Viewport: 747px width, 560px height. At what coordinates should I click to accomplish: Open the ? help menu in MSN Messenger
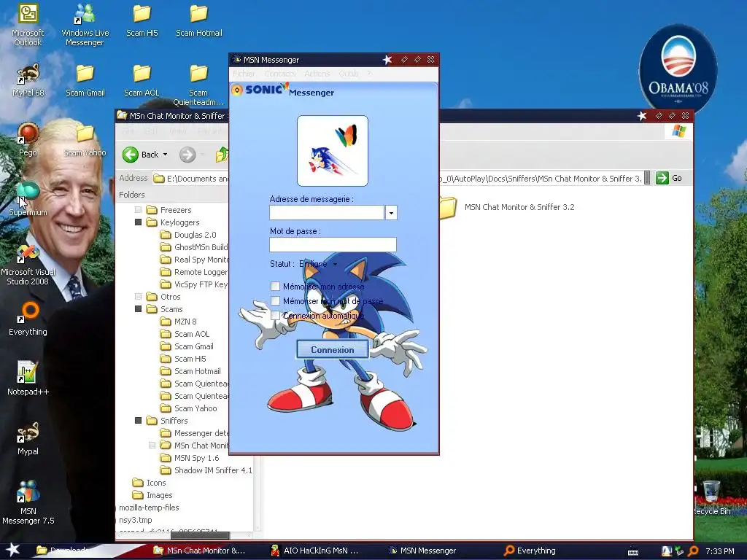pos(369,74)
